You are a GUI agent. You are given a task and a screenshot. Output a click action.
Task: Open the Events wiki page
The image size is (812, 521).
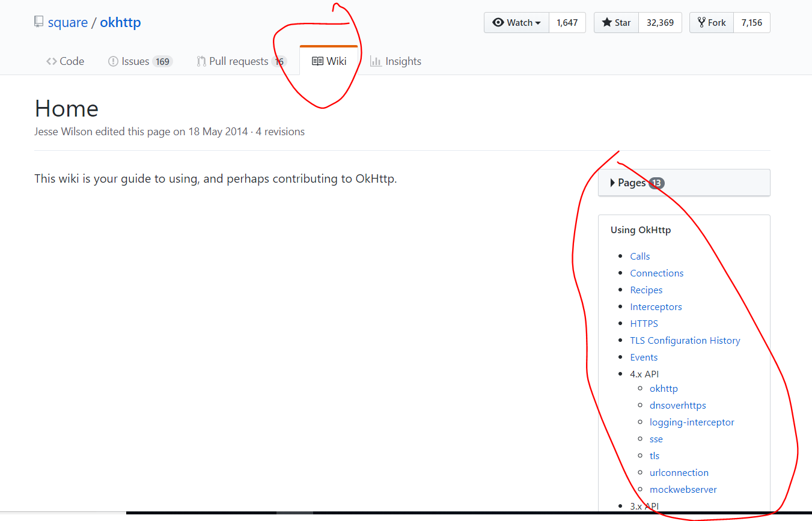point(644,357)
